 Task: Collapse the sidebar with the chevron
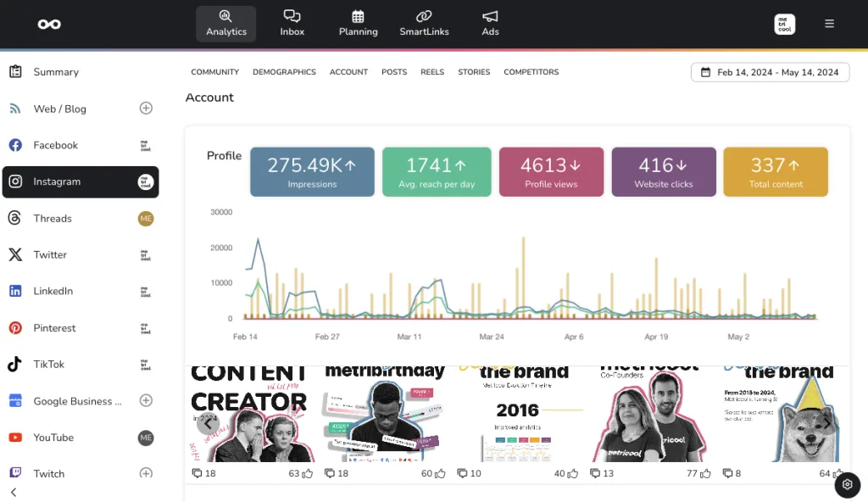click(x=14, y=492)
